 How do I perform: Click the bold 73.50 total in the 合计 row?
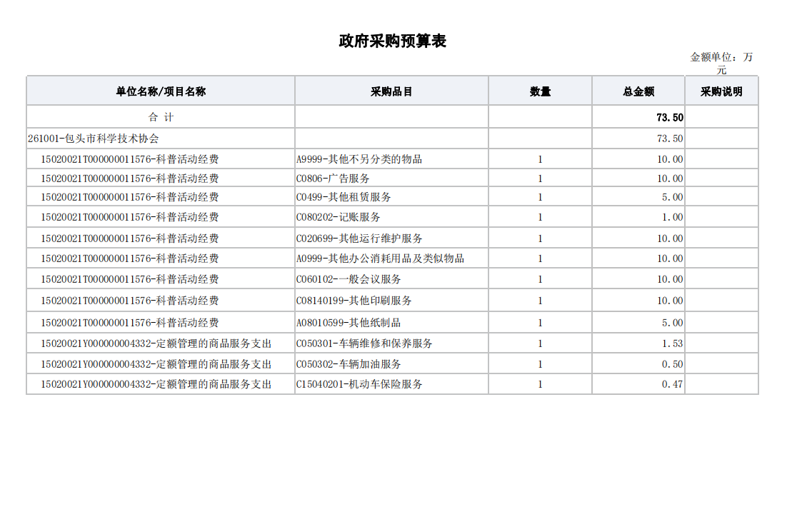point(670,117)
